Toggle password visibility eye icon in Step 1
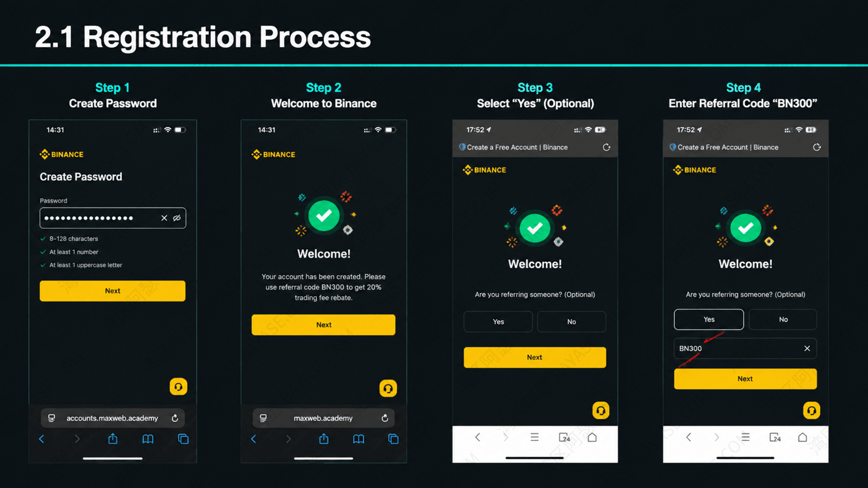Viewport: 868px width, 488px height. click(x=177, y=218)
